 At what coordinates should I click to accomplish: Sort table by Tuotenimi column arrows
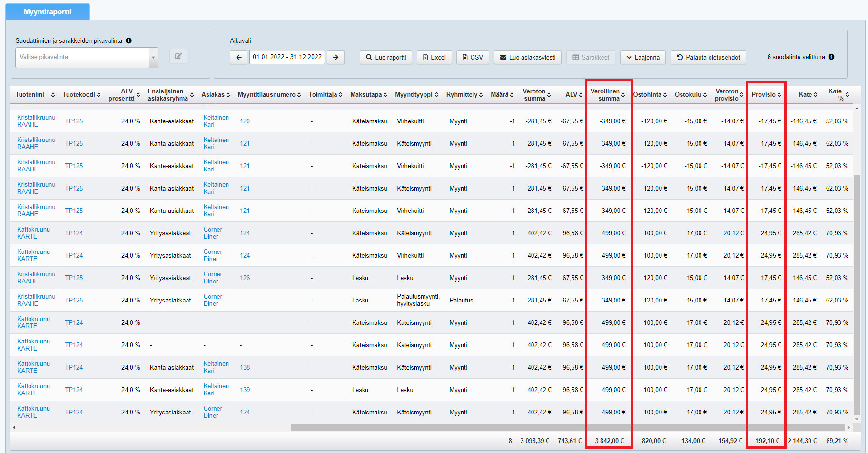(x=53, y=95)
